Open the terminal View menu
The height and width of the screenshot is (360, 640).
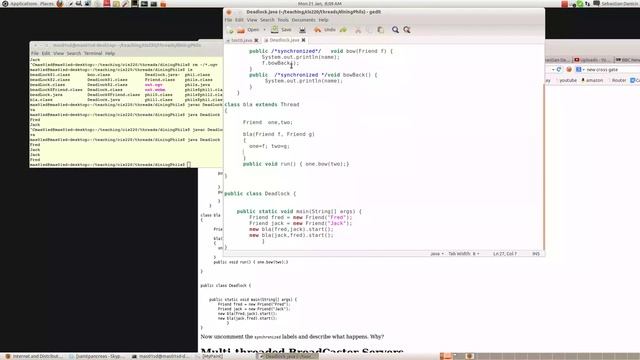[59, 53]
